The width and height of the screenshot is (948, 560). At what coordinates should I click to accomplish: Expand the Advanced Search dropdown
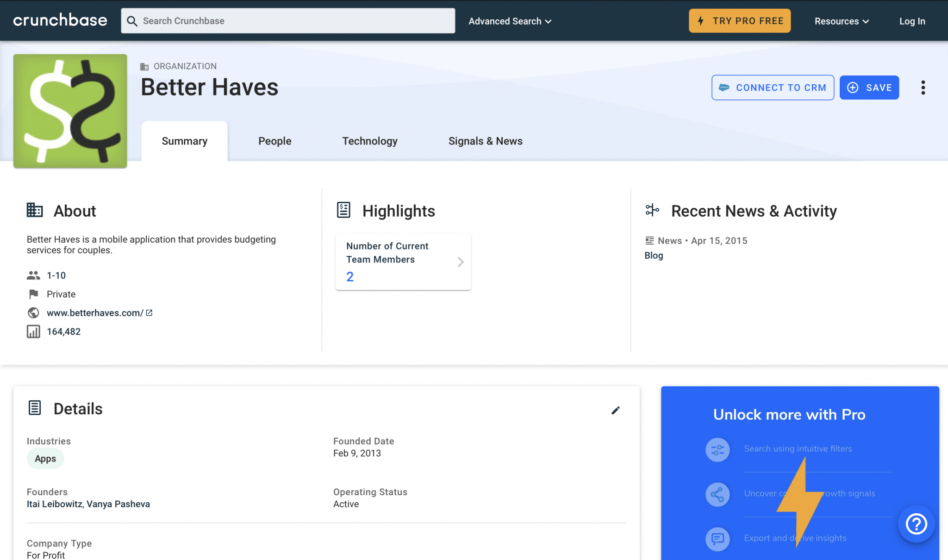(x=510, y=21)
